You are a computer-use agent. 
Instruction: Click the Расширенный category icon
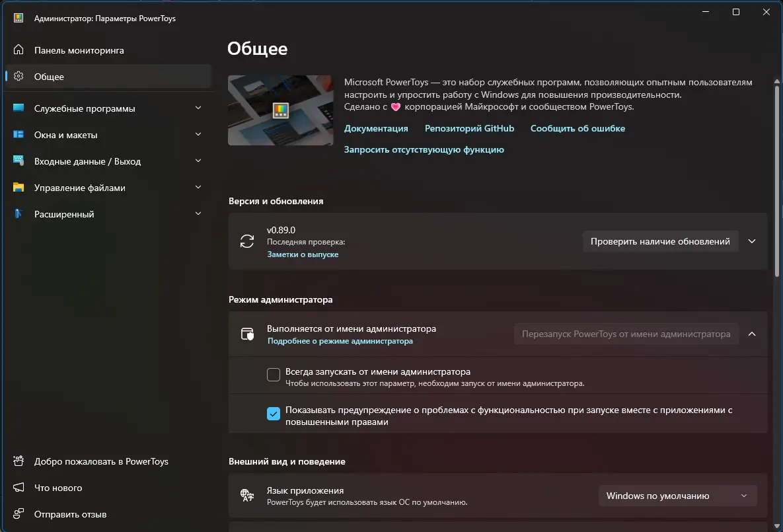click(x=19, y=214)
